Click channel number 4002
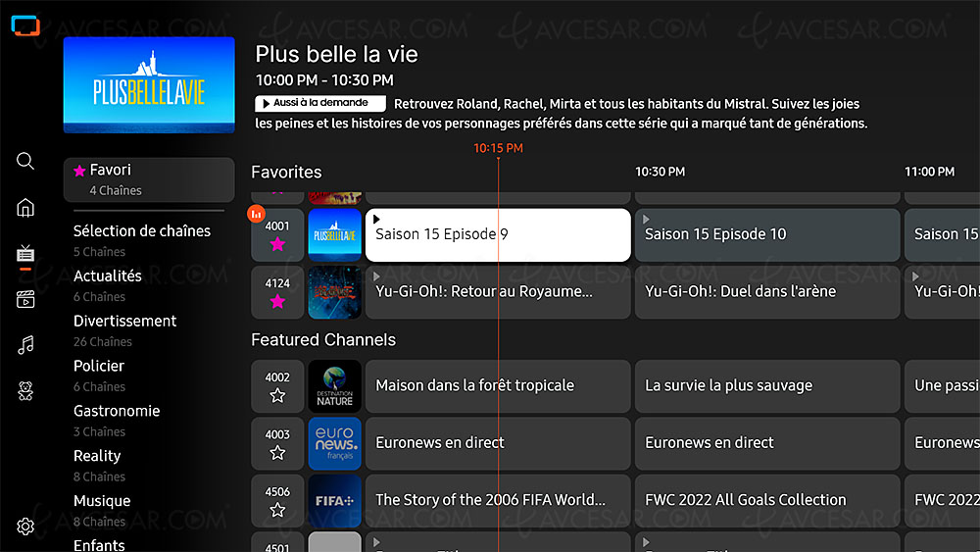 tap(277, 377)
